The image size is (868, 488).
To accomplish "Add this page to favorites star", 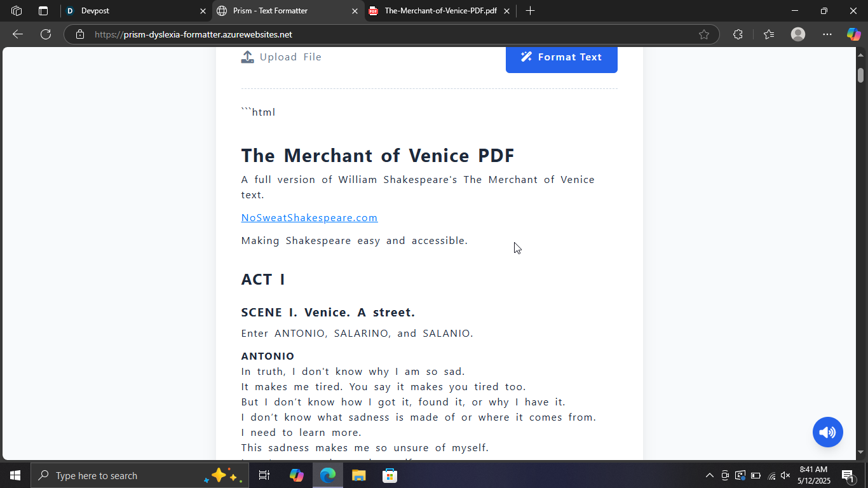I will (704, 34).
